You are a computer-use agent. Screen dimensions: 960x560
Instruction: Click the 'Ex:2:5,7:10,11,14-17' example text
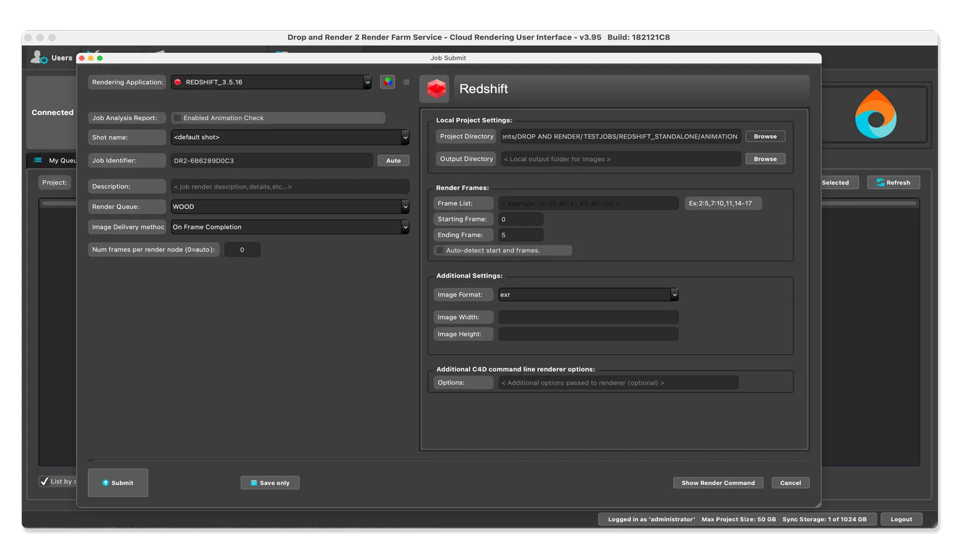pyautogui.click(x=723, y=203)
